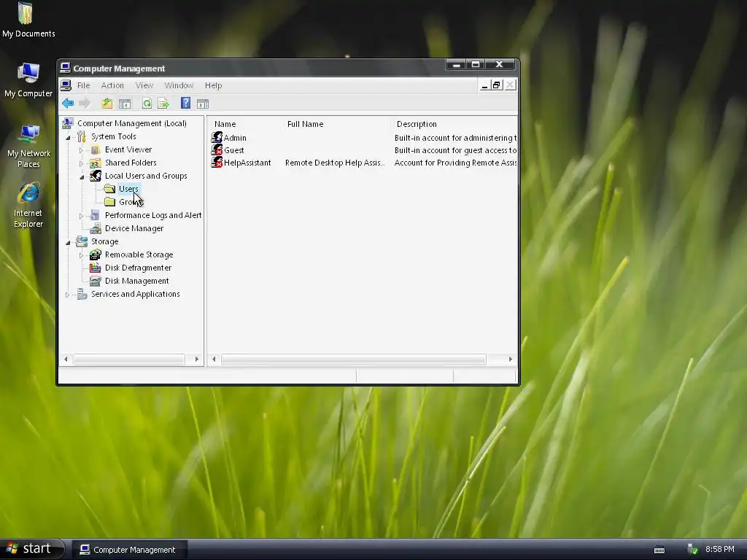Go back with the blue arrow toolbar icon
This screenshot has width=747, height=560.
(68, 104)
